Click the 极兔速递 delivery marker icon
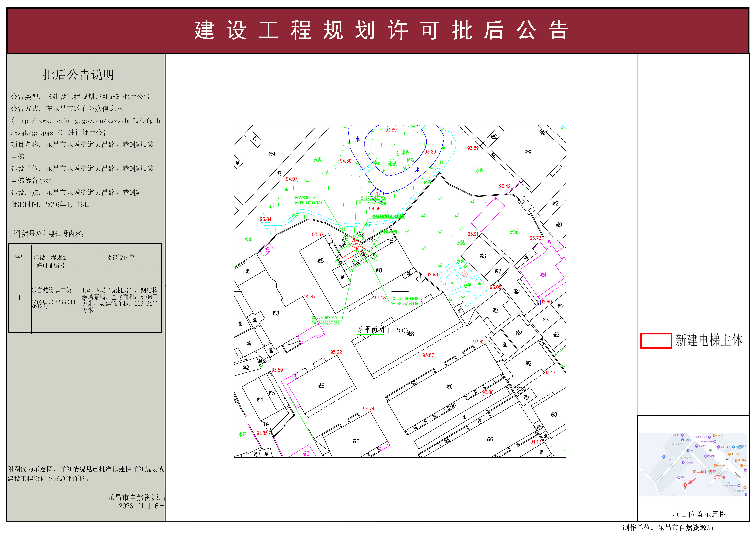756x535 pixels. (733, 447)
